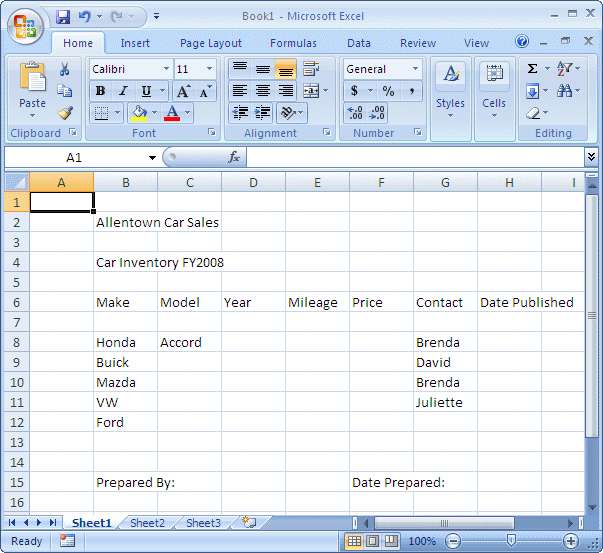This screenshot has height=553, width=603.
Task: Apply Accounting dollar number format
Action: (355, 91)
